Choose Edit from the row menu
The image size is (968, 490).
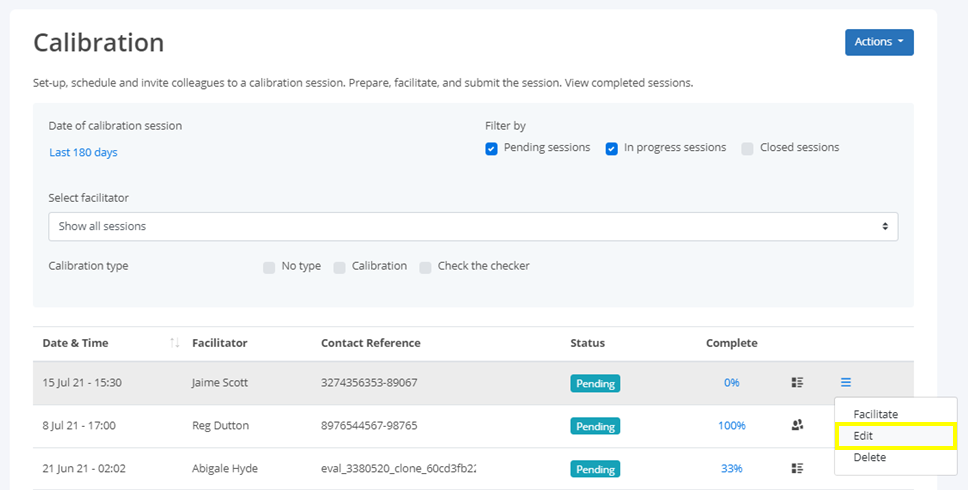pyautogui.click(x=895, y=436)
